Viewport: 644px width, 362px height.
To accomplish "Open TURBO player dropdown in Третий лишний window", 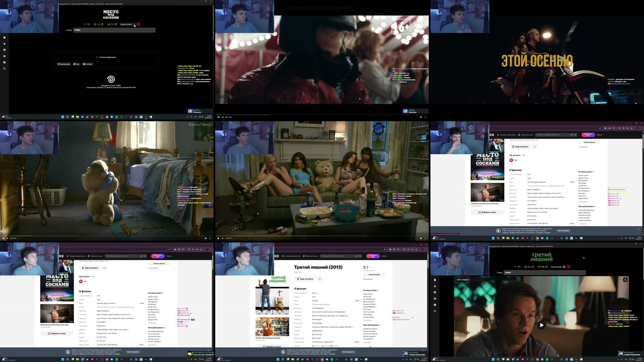I will (545, 272).
